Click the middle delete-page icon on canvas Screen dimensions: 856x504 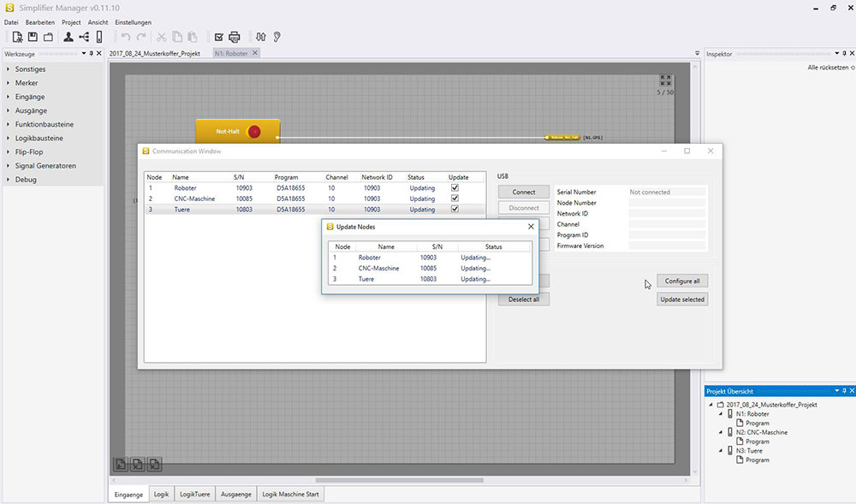(138, 464)
